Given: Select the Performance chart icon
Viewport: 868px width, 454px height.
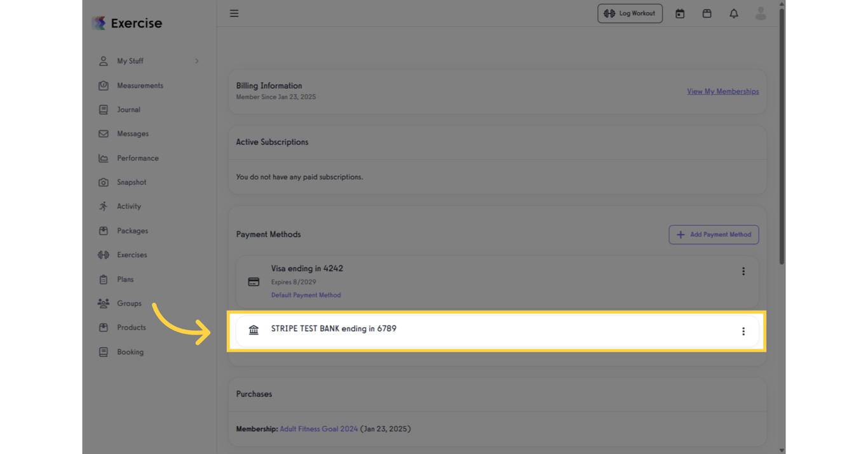Looking at the screenshot, I should point(103,157).
